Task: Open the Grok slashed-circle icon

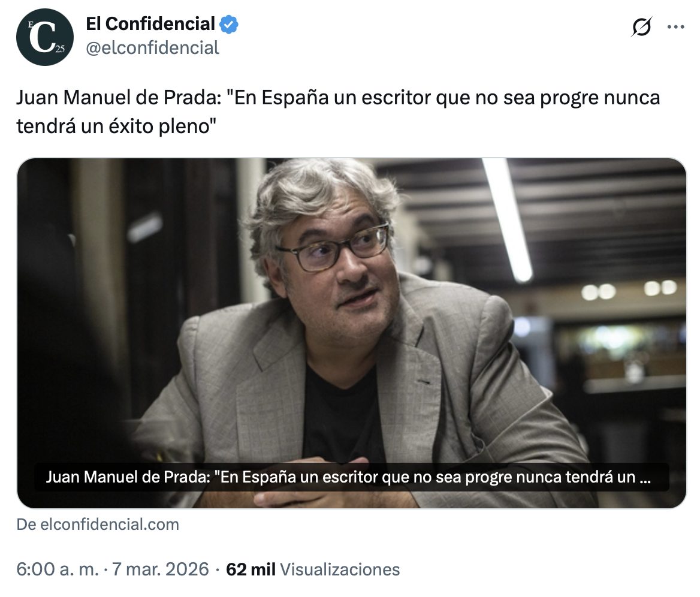Action: point(641,27)
